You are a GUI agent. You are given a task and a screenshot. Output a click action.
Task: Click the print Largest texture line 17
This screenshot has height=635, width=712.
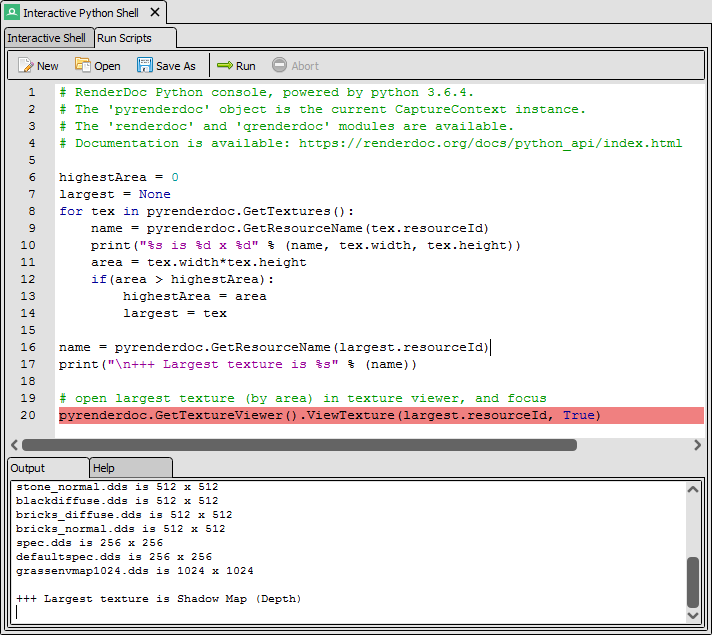pos(237,364)
